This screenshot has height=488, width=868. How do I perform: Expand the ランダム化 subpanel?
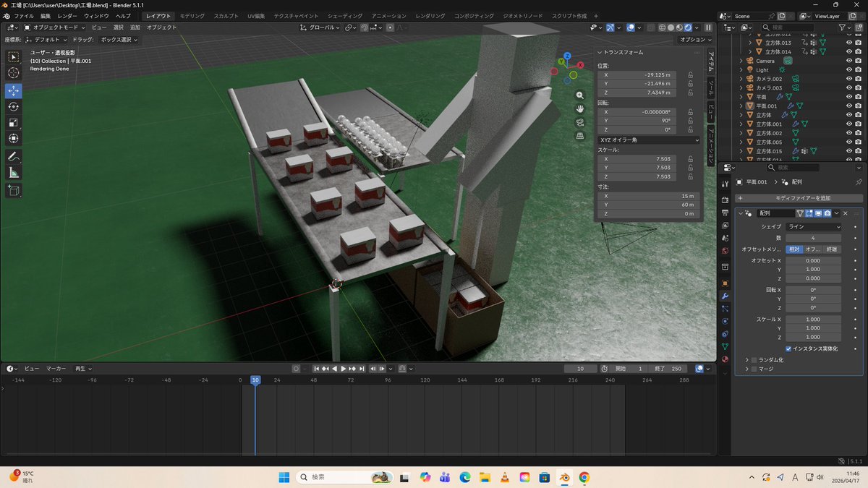click(x=747, y=359)
